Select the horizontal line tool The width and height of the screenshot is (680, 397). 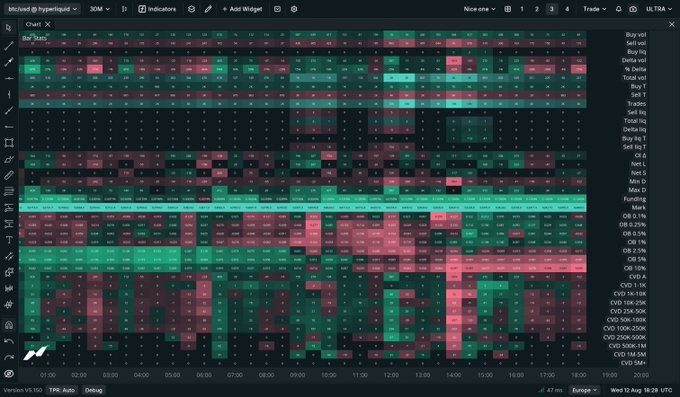tap(9, 79)
